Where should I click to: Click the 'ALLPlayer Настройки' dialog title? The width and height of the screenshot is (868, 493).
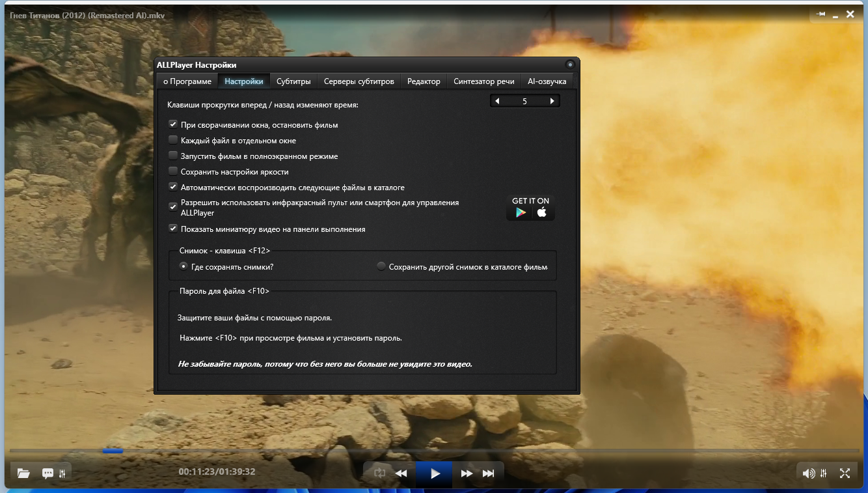click(x=197, y=65)
